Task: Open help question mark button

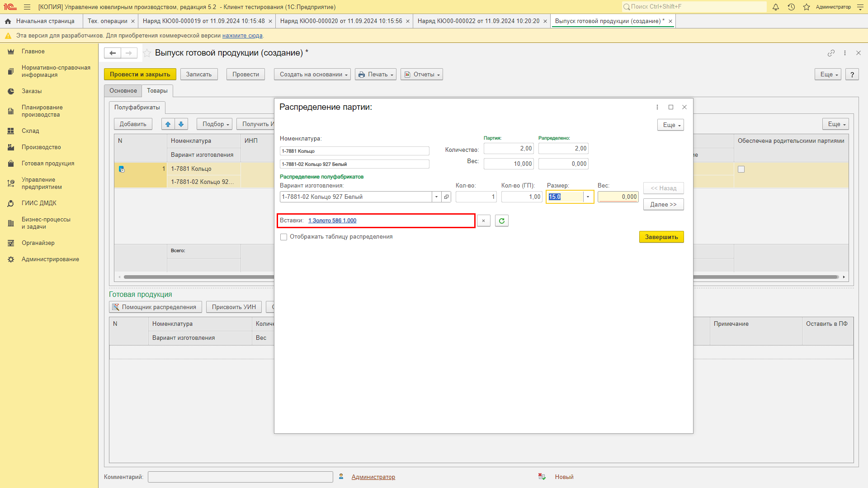Action: 852,75
